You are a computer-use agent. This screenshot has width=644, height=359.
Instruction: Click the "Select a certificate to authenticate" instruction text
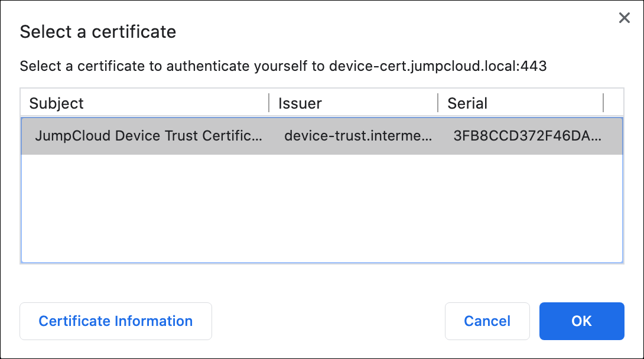pos(171,66)
